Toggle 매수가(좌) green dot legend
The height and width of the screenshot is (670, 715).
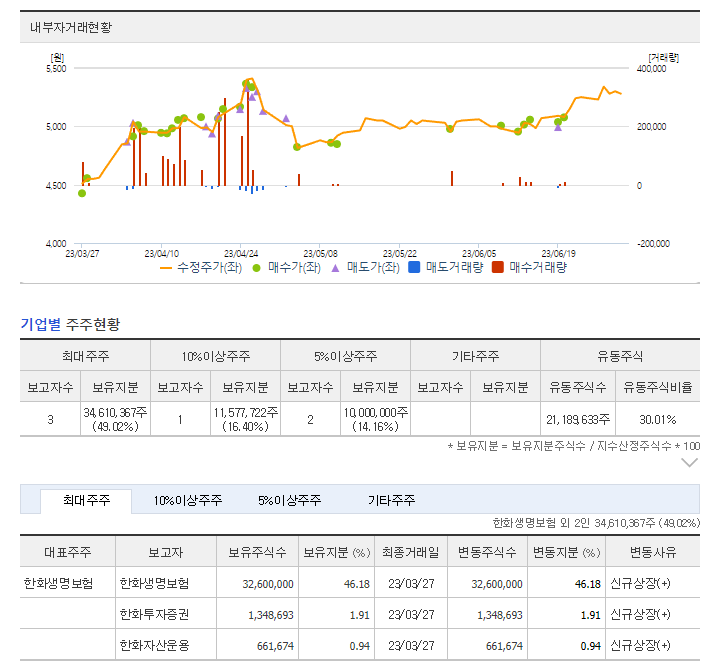tap(286, 267)
